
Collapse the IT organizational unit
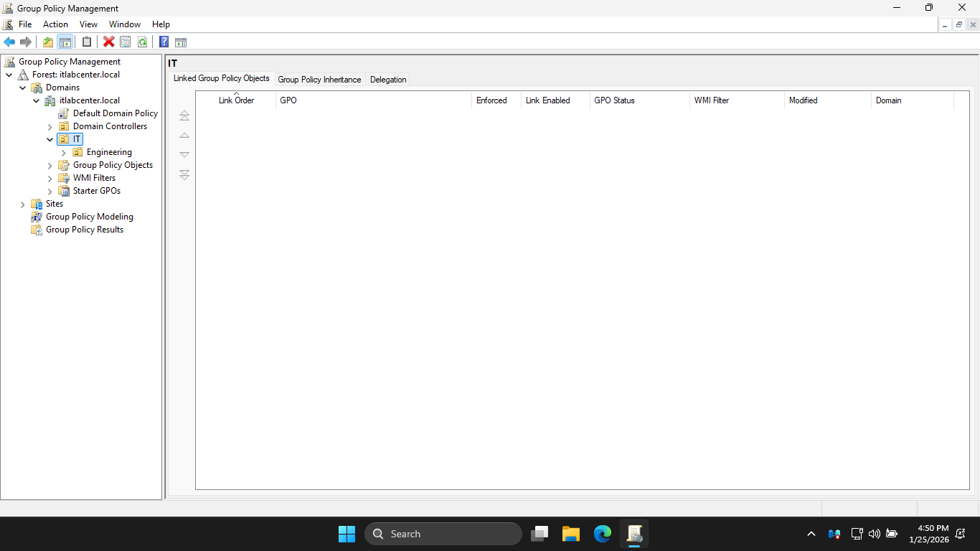pyautogui.click(x=50, y=139)
